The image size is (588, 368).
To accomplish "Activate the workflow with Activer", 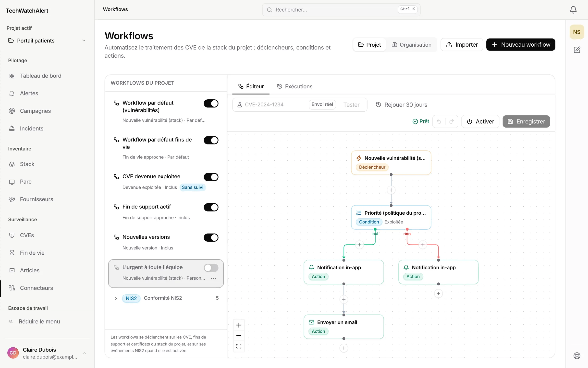I will [x=480, y=121].
